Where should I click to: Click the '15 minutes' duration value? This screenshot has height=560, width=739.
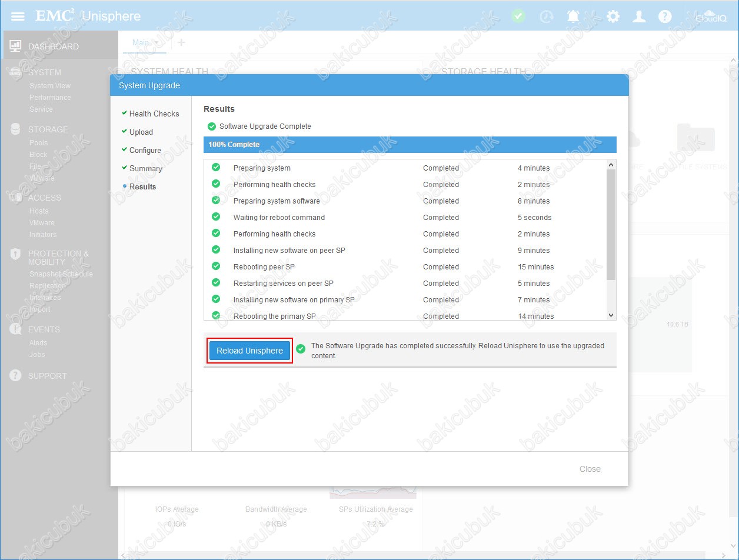pos(535,267)
